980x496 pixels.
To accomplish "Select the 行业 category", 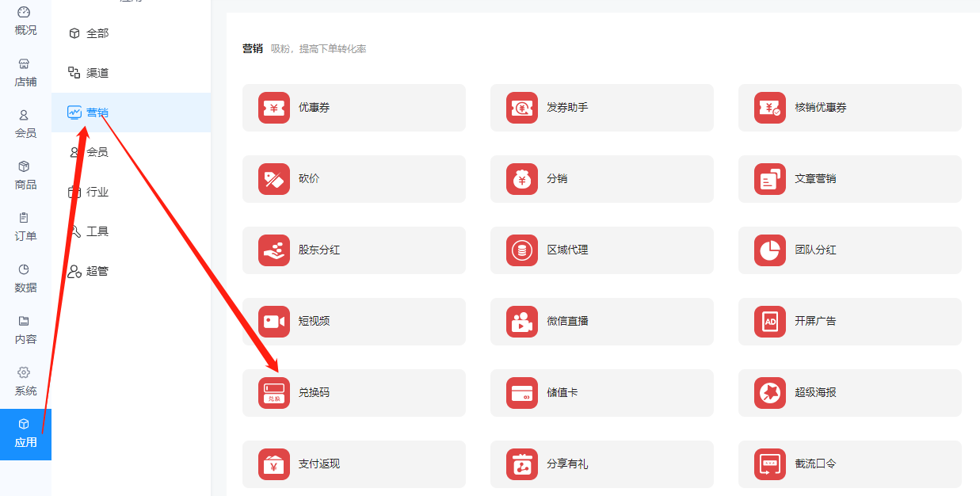I will (132, 192).
